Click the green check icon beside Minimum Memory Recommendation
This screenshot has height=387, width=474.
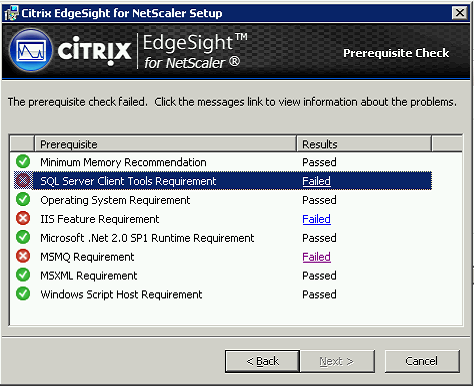click(23, 162)
